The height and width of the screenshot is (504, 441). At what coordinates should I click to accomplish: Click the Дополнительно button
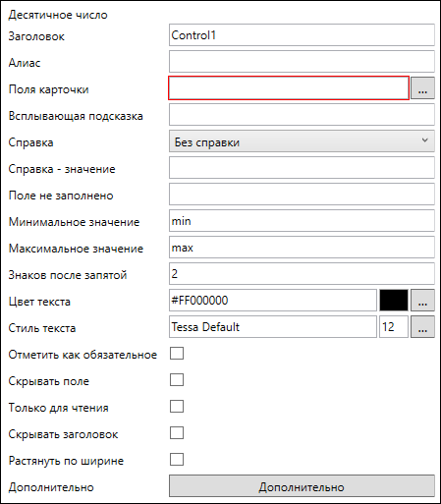coord(302,486)
